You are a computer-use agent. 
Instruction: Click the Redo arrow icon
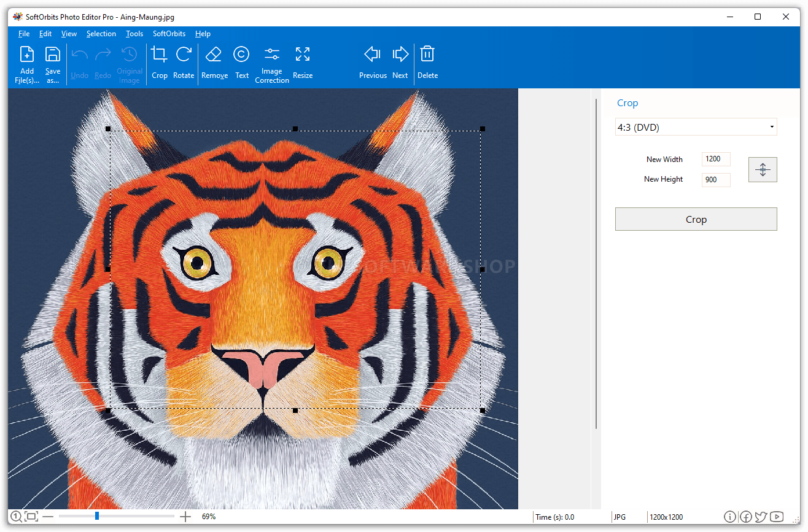click(103, 55)
